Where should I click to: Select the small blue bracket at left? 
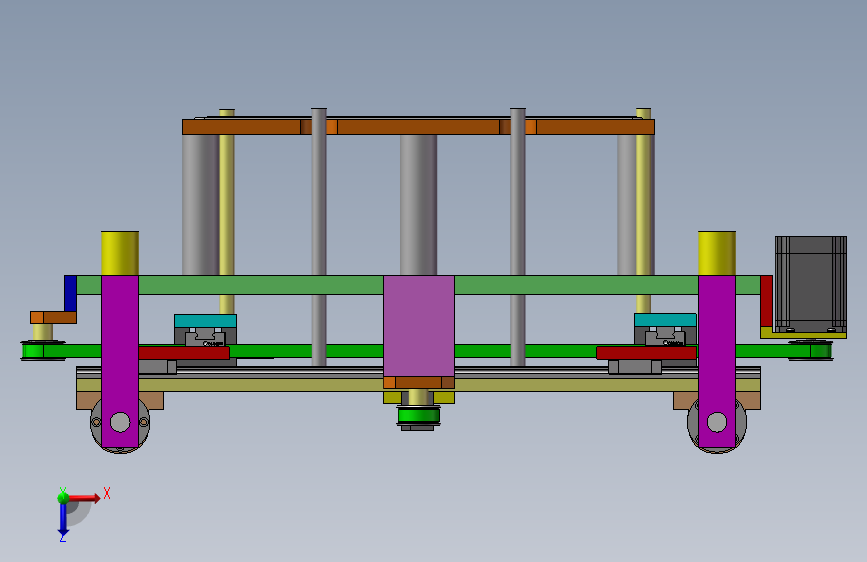pos(70,293)
